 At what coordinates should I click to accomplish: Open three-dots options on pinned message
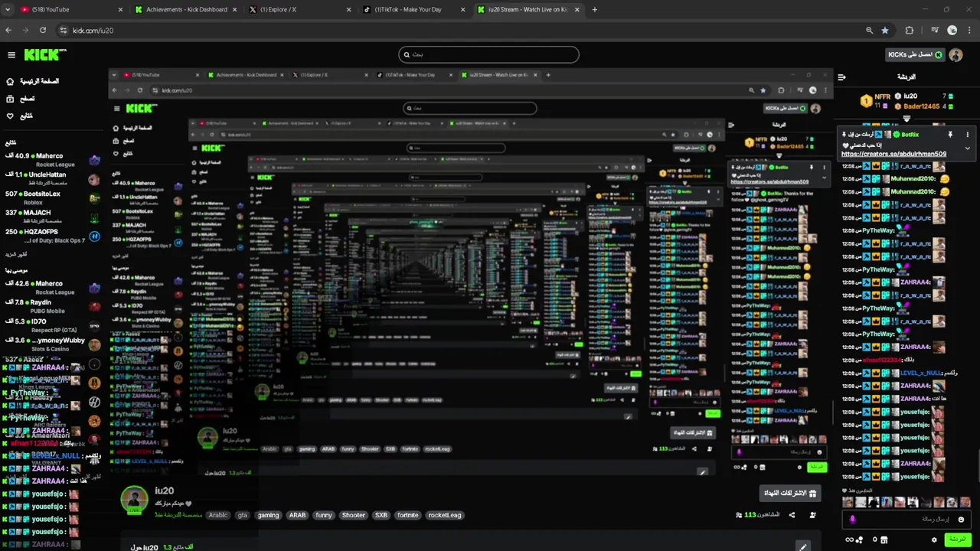[968, 135]
